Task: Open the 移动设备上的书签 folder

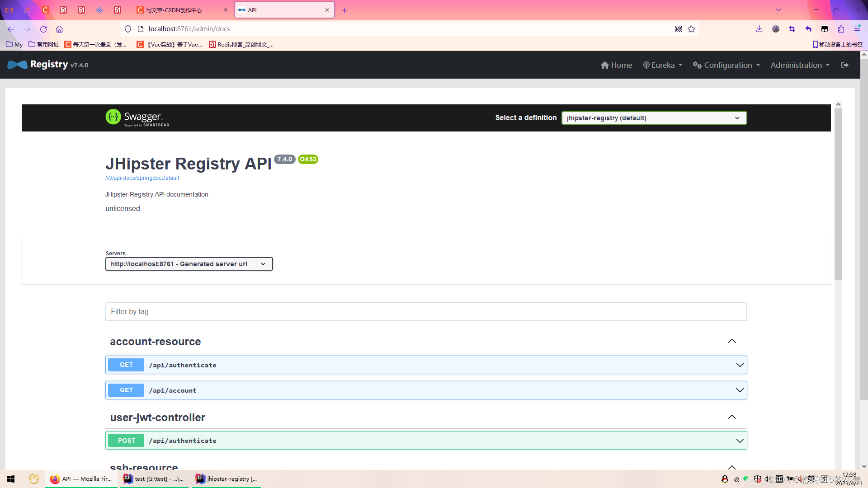Action: (837, 44)
